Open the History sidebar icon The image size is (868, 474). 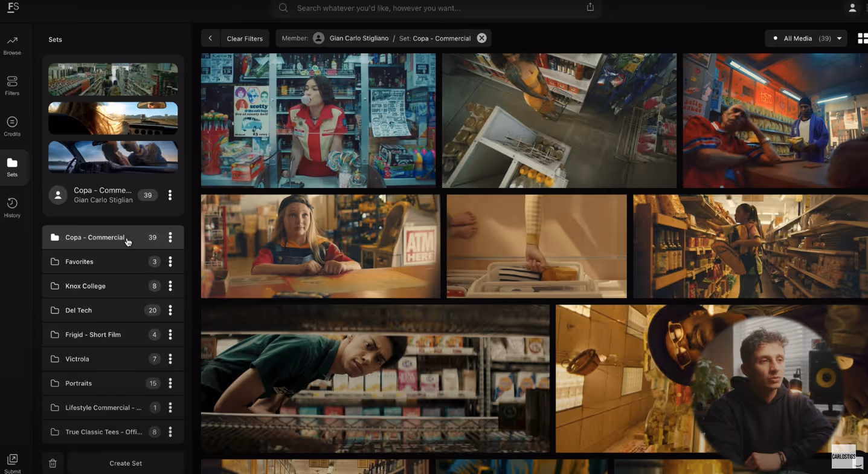(x=12, y=207)
